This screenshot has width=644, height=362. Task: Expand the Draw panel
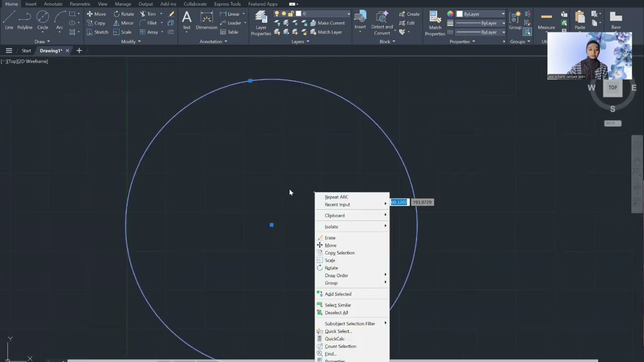click(x=42, y=42)
